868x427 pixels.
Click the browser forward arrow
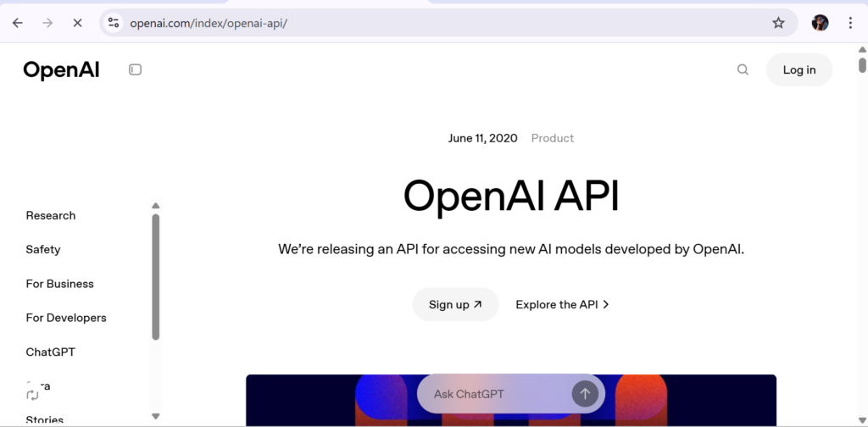(47, 23)
